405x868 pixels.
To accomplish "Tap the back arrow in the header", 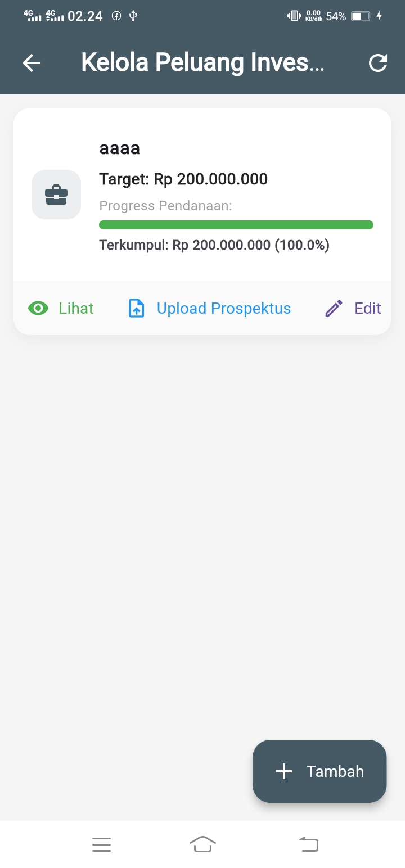I will pyautogui.click(x=31, y=63).
